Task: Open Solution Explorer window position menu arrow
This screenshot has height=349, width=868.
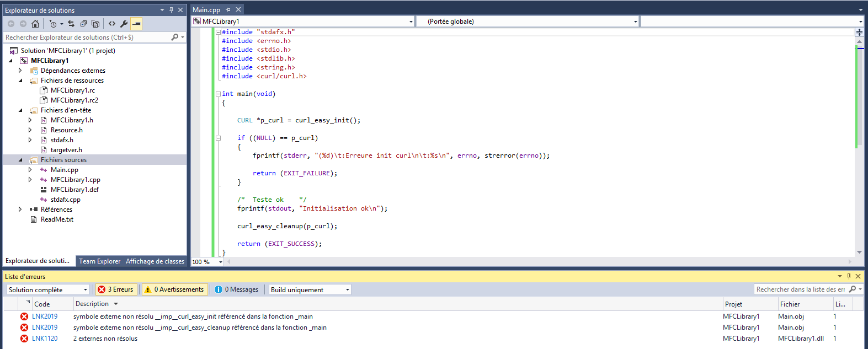Action: (x=162, y=10)
